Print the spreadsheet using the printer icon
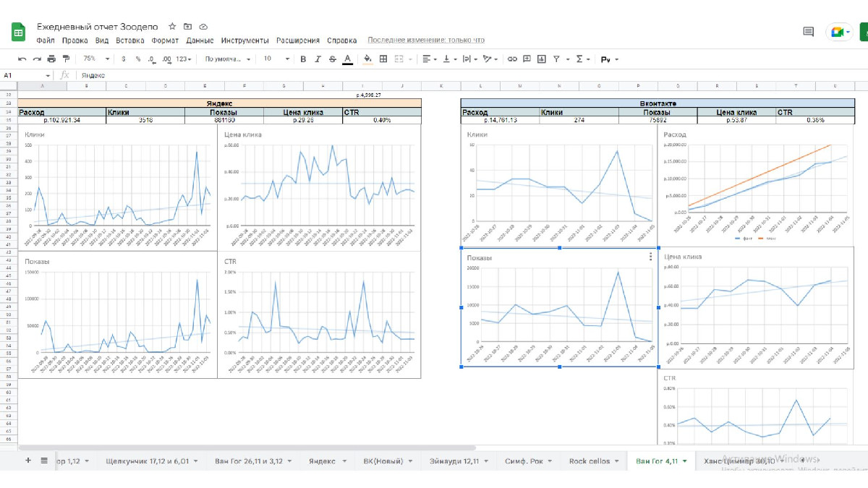Viewport: 868px width, 488px height. (51, 59)
